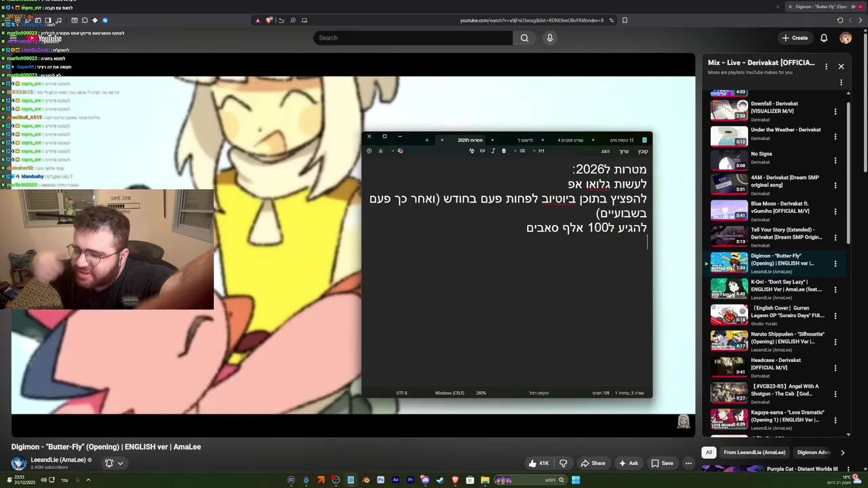The height and width of the screenshot is (488, 868).
Task: Save the video to a playlist
Action: (662, 463)
